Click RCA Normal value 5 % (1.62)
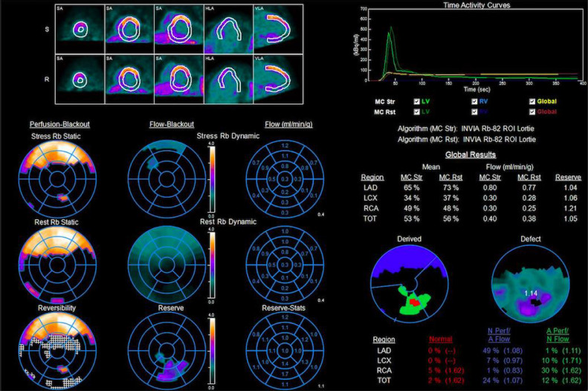The height and width of the screenshot is (391, 588). tap(446, 371)
